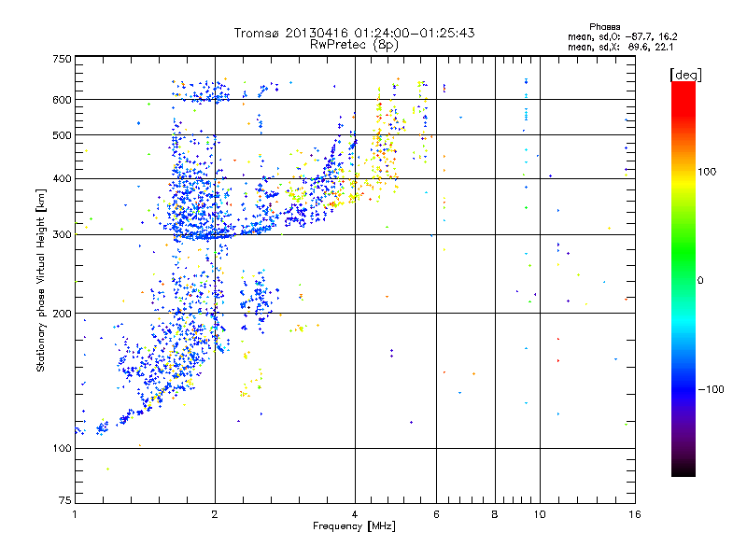Click the plot title 'Tromsø 20130416 01:24:00-01:25:43'
Image resolution: width=747 pixels, height=560 pixels.
pyautogui.click(x=354, y=33)
